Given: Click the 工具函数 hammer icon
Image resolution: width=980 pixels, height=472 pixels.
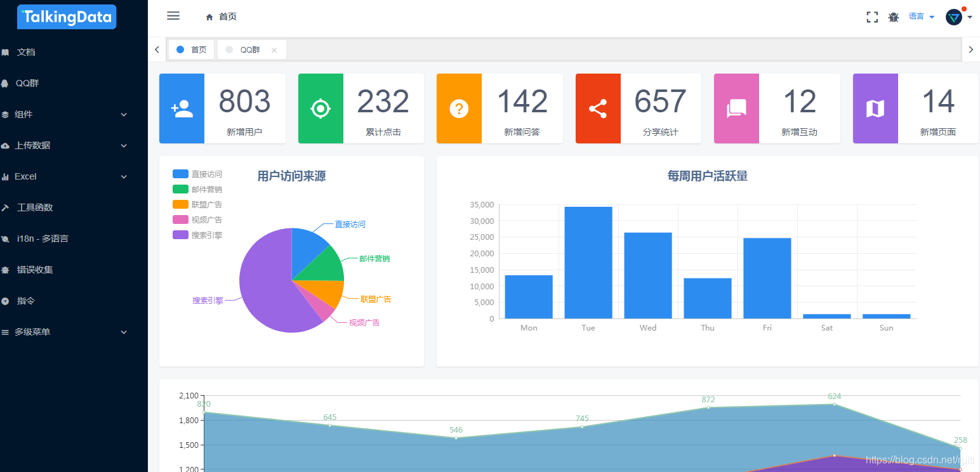Looking at the screenshot, I should [x=5, y=207].
